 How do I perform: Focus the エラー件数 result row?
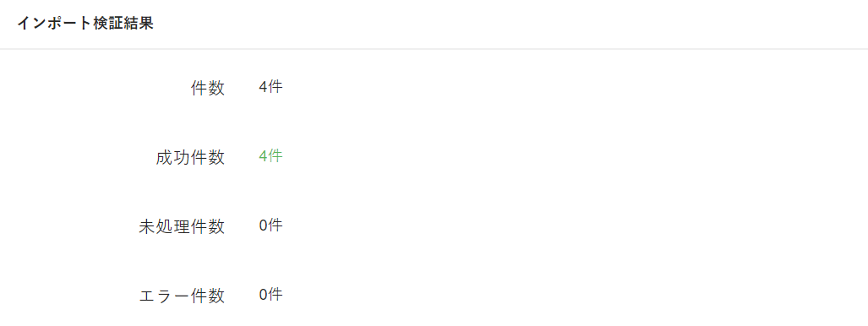(434, 296)
